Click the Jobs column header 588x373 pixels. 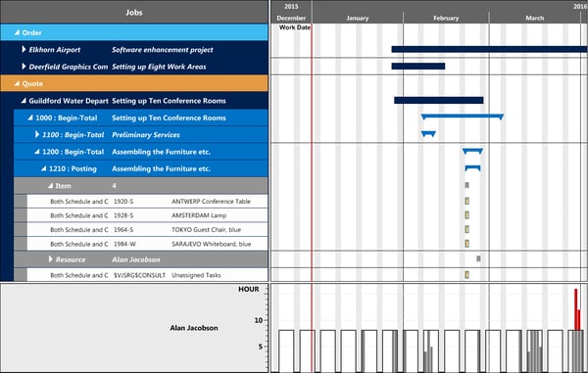[x=134, y=12]
